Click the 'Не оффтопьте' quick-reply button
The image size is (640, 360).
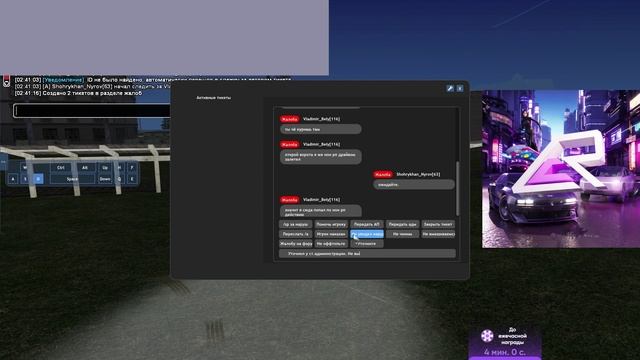click(x=331, y=244)
